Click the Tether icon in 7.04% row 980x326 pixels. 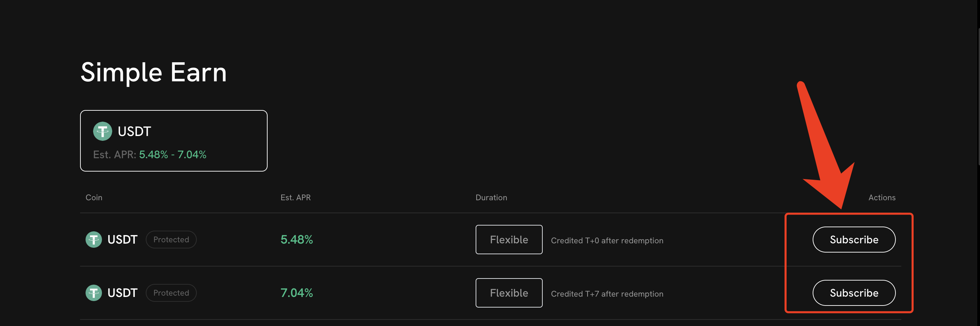94,293
